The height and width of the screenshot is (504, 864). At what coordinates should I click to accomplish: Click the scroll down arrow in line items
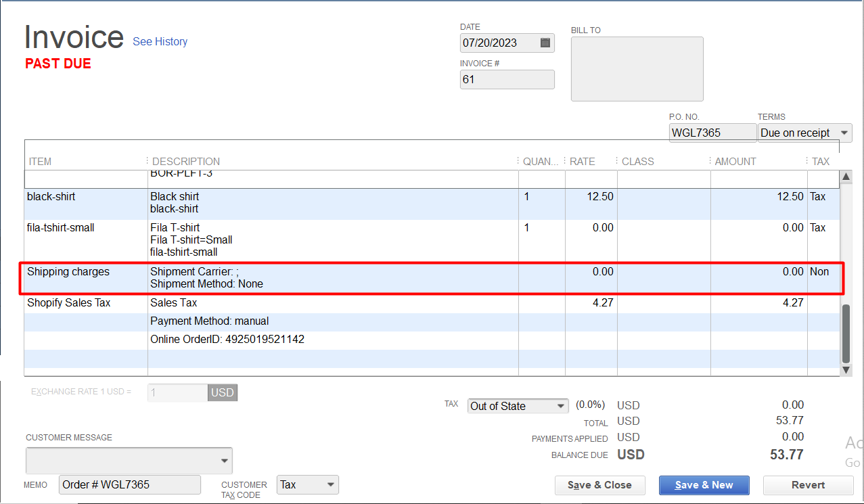(846, 369)
